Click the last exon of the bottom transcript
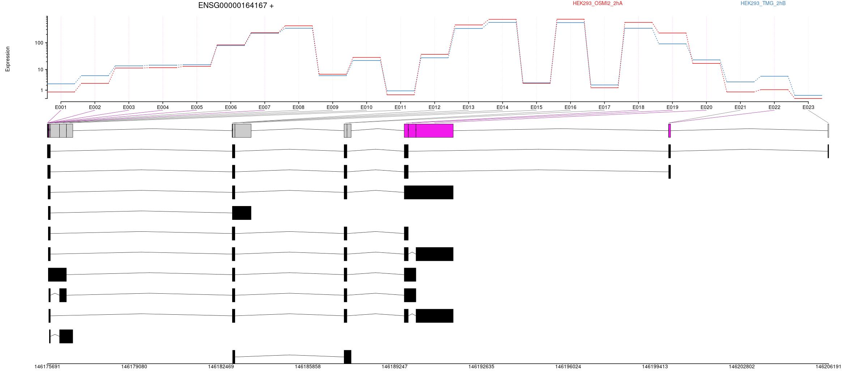The image size is (868, 373). click(x=348, y=357)
